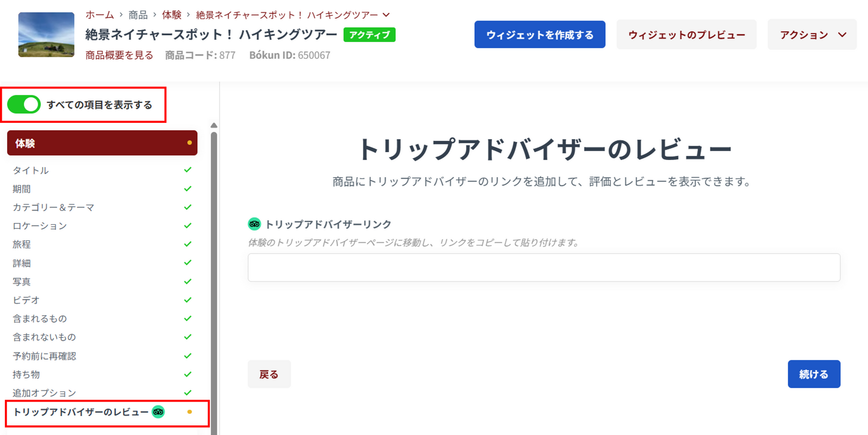Image resolution: width=868 pixels, height=435 pixels.
Task: Click the 戻る button
Action: 269,374
